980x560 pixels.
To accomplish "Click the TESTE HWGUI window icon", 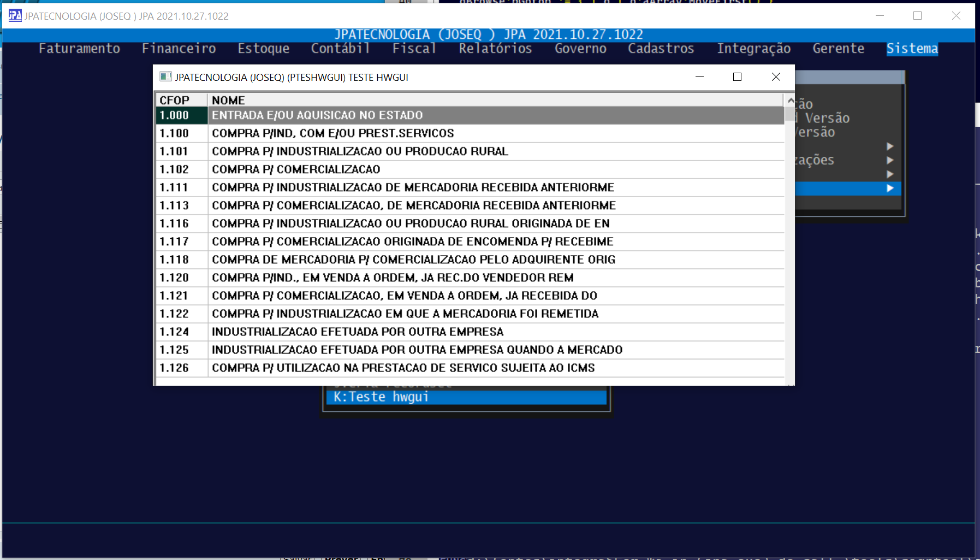I will coord(165,76).
